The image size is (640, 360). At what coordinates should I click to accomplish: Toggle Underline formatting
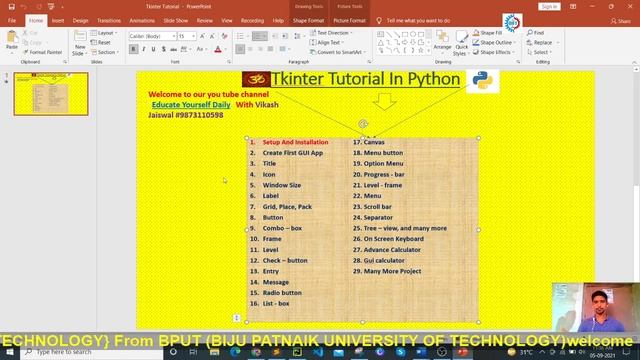153,49
